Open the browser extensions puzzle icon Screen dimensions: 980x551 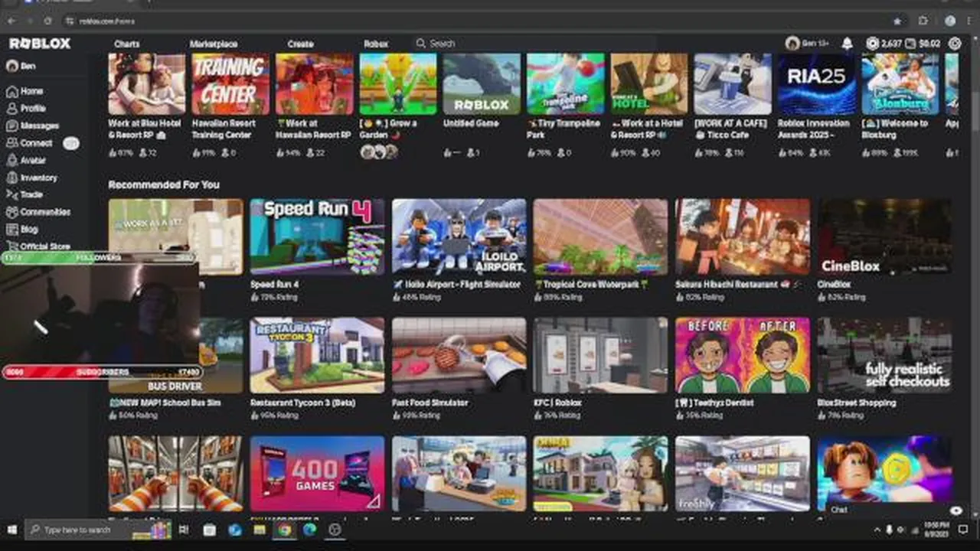(x=923, y=21)
